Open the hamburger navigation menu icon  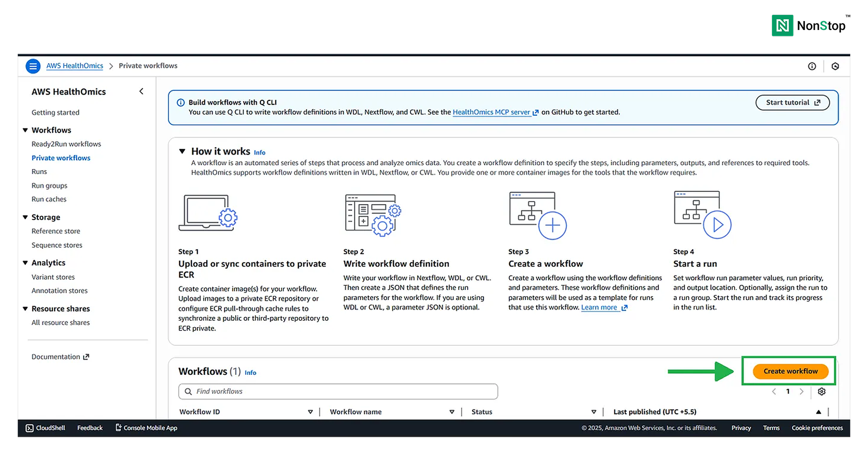click(x=33, y=66)
